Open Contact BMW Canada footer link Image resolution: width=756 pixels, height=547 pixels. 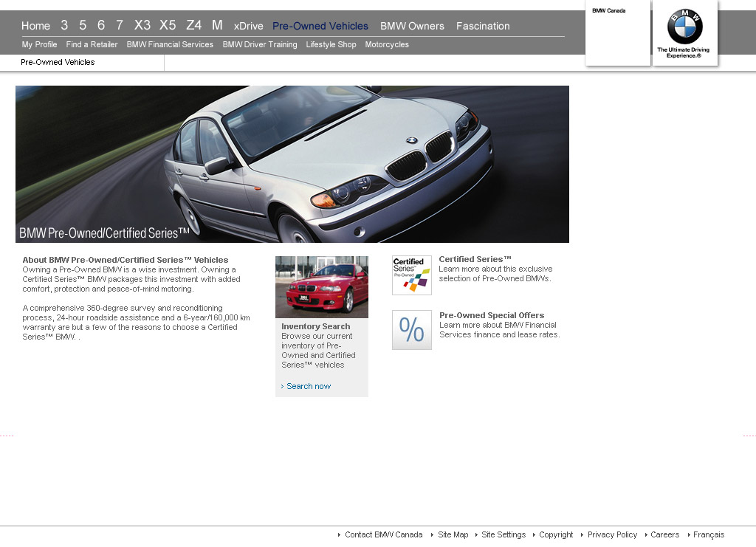(x=383, y=534)
